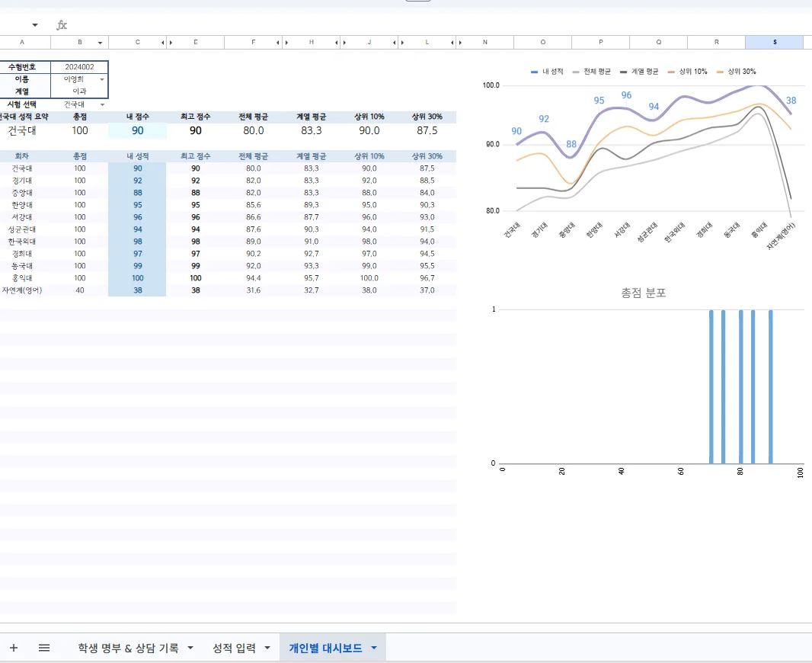Open the name box dropdown arrow
812x663 pixels.
click(35, 25)
